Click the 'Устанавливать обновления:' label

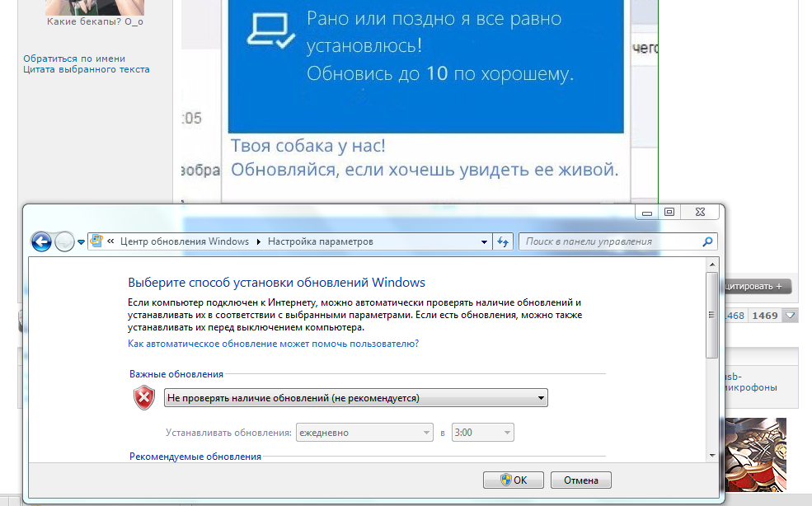228,433
